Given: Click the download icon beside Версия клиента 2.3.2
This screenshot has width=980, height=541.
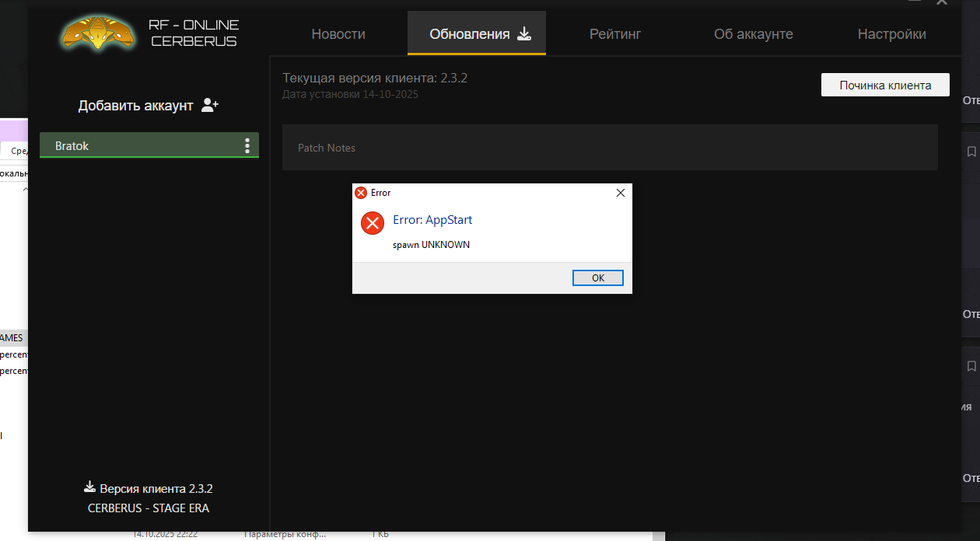Looking at the screenshot, I should coord(89,488).
